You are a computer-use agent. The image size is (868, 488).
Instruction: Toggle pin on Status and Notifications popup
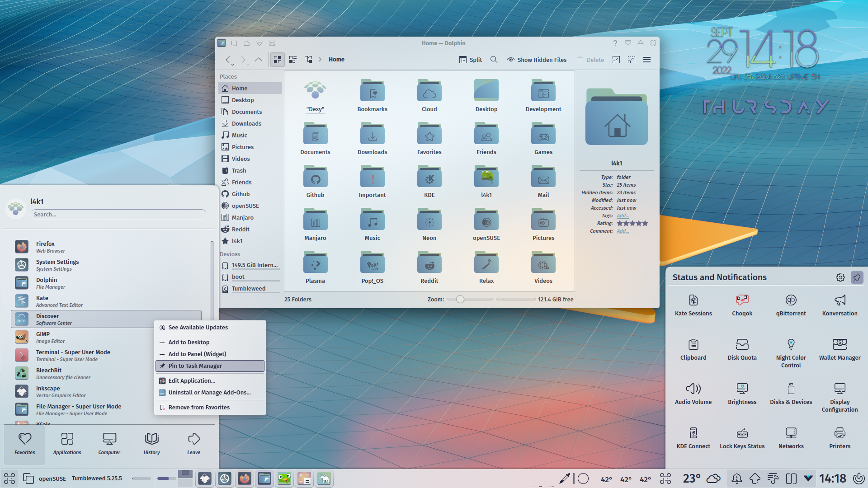coord(857,277)
